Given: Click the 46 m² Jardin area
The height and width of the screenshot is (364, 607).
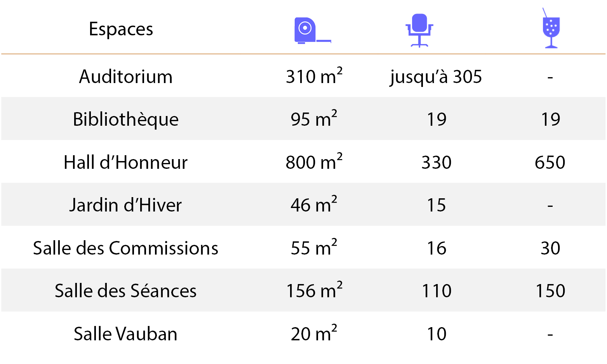Looking at the screenshot, I should coord(314,204).
